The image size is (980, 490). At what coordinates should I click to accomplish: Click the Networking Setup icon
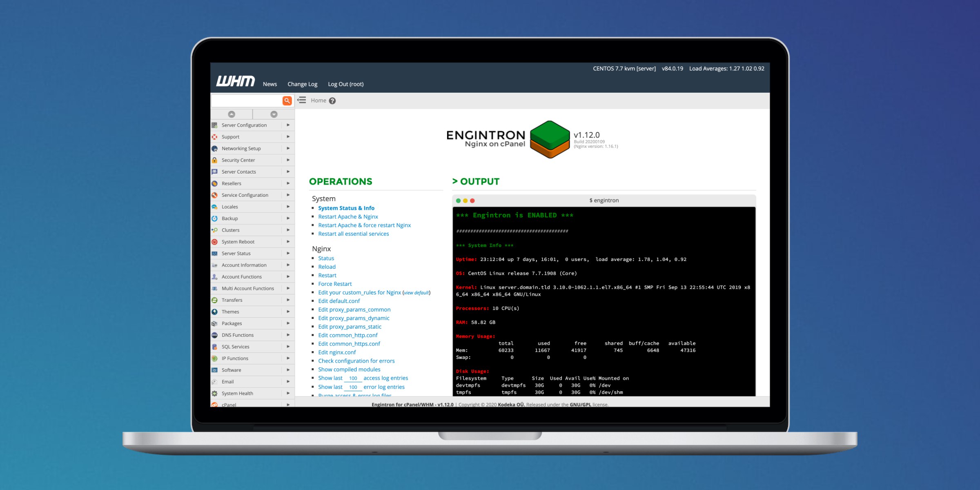coord(214,149)
